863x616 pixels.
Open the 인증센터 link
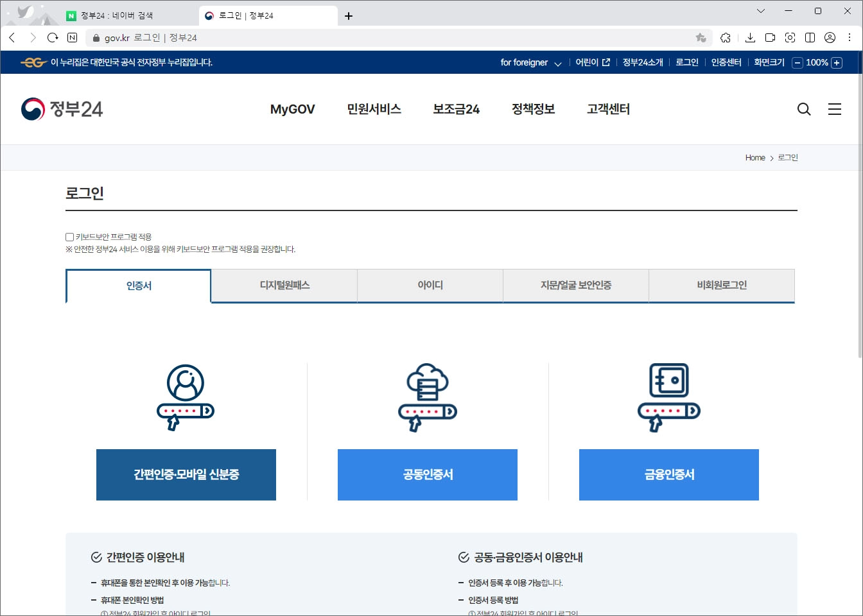(726, 62)
